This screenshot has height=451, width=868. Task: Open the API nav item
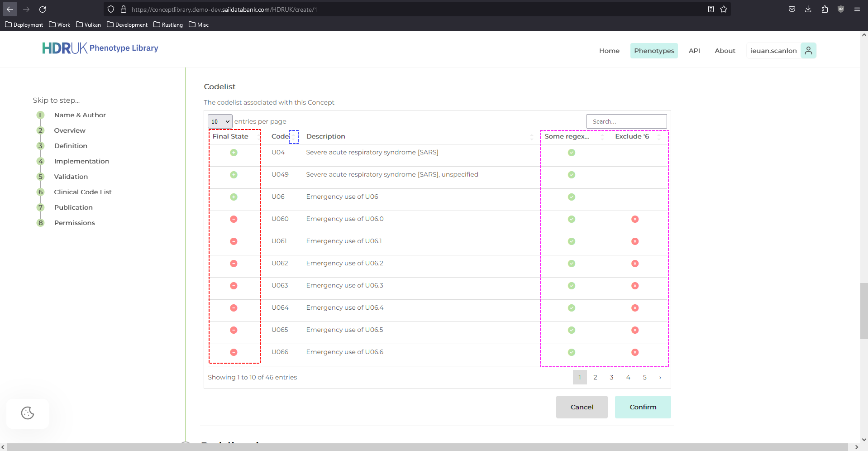(694, 51)
